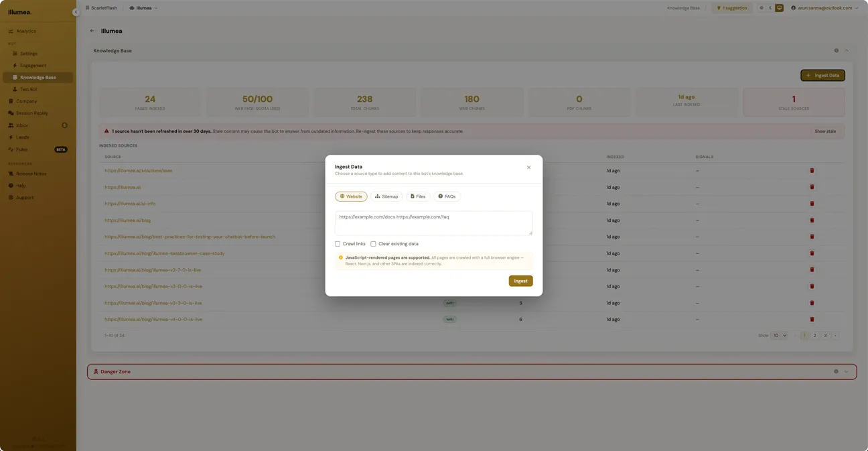
Task: Select Knowledge Base sidebar item
Action: click(x=38, y=78)
